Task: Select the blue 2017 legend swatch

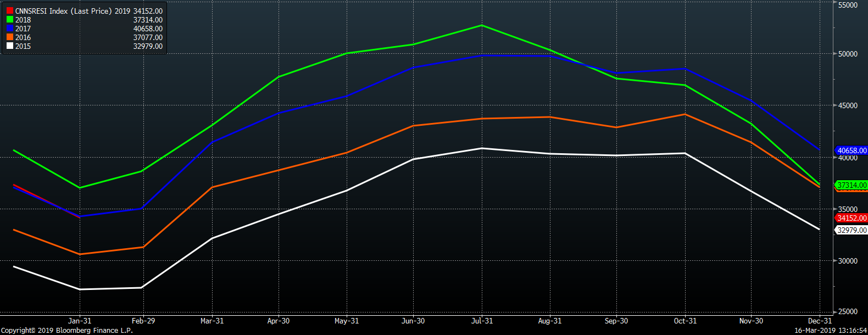Action: tap(10, 29)
